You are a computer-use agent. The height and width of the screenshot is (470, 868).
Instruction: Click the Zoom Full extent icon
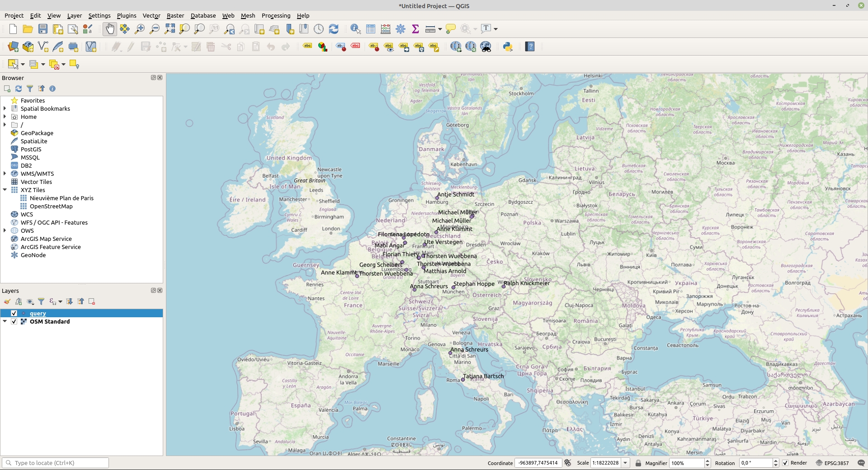click(170, 29)
